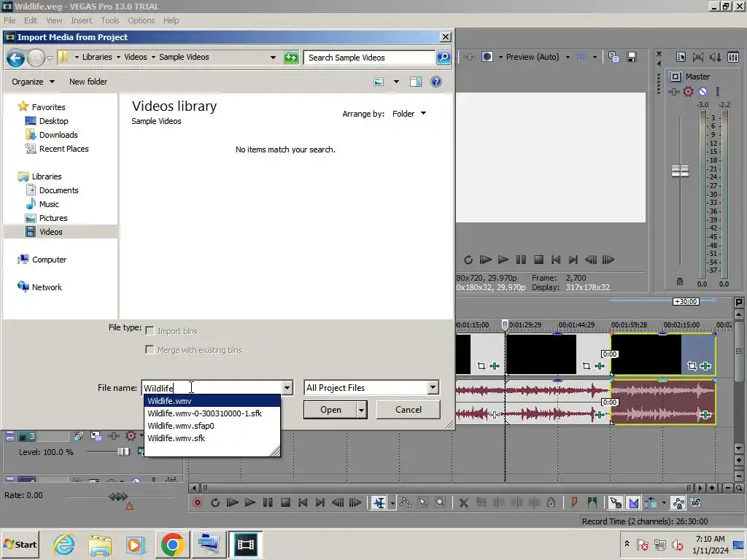747x560 pixels.
Task: Open Mixing Console icon in Master Bus panel
Action: click(x=733, y=57)
